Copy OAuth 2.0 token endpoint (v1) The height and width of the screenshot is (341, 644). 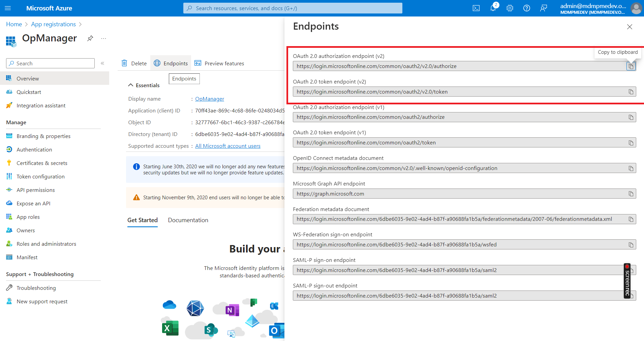click(631, 143)
